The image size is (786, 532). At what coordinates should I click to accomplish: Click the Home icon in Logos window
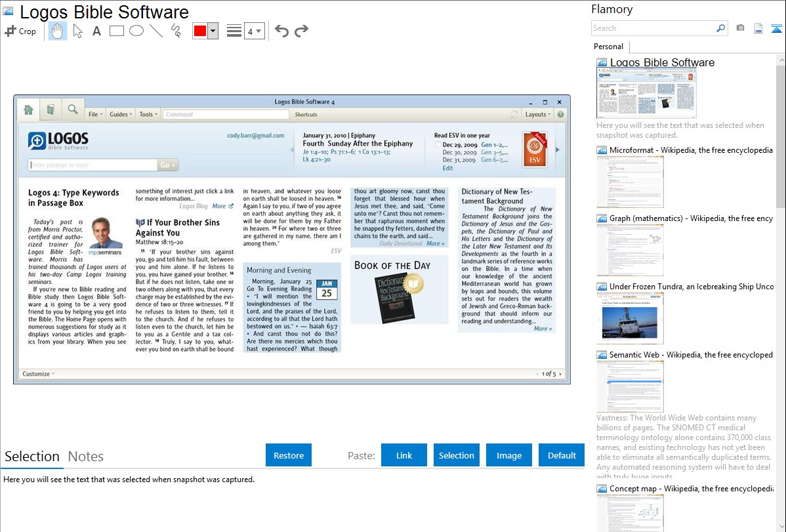pos(29,110)
